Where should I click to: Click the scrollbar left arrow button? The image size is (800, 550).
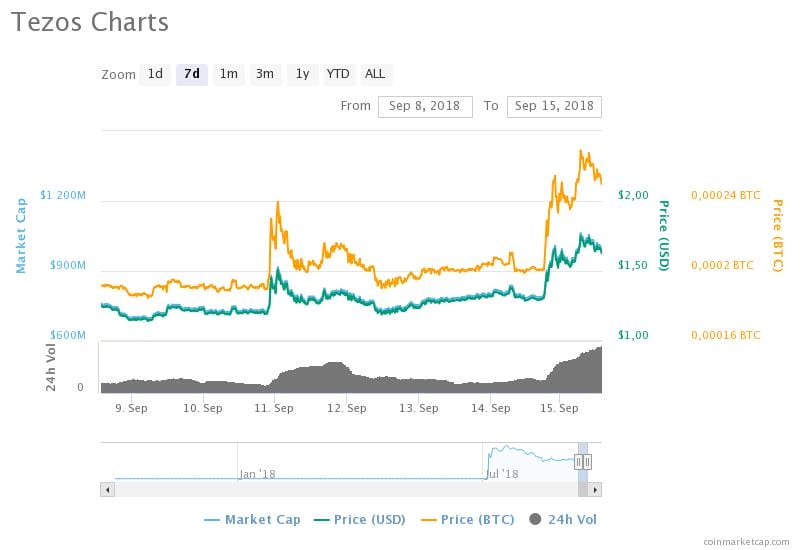click(107, 489)
